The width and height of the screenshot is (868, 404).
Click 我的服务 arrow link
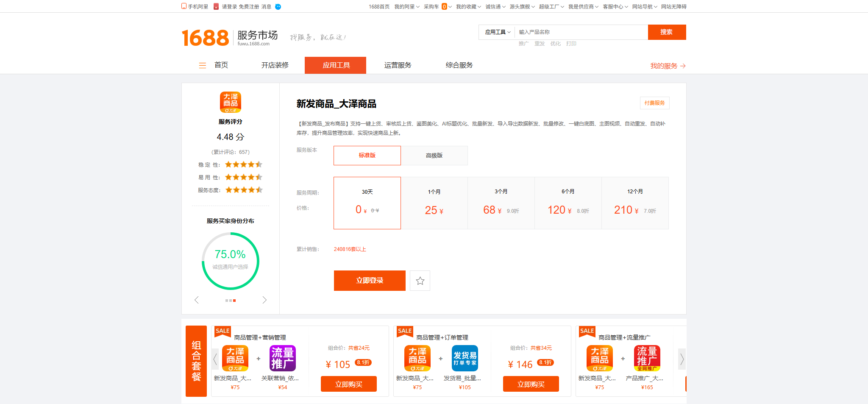click(x=668, y=66)
